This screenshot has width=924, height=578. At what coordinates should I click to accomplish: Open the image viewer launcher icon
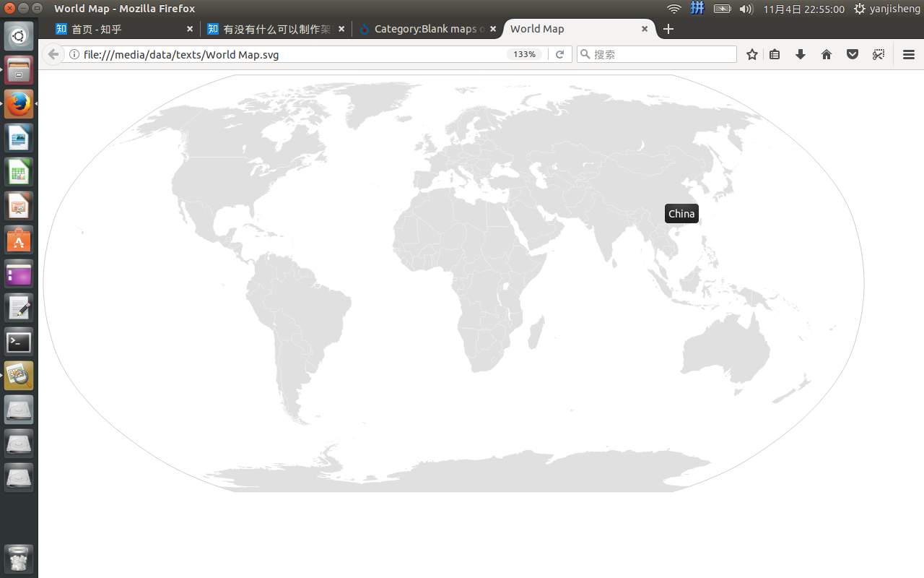click(19, 376)
